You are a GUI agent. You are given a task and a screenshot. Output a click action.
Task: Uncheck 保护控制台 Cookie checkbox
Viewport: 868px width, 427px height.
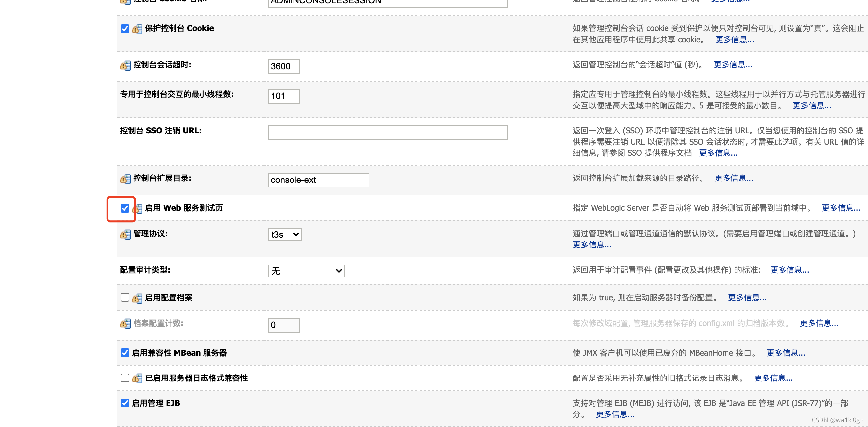pos(125,29)
